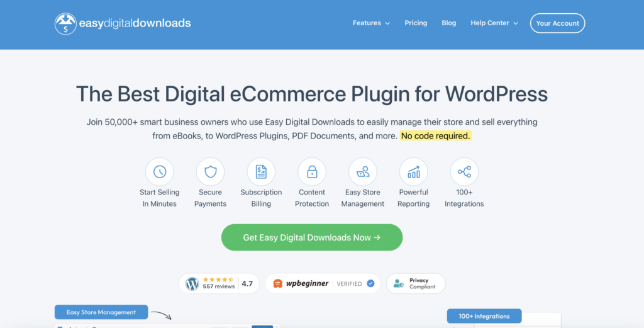
Task: Click the share-nodes 100+ Integrations icon
Action: click(464, 172)
